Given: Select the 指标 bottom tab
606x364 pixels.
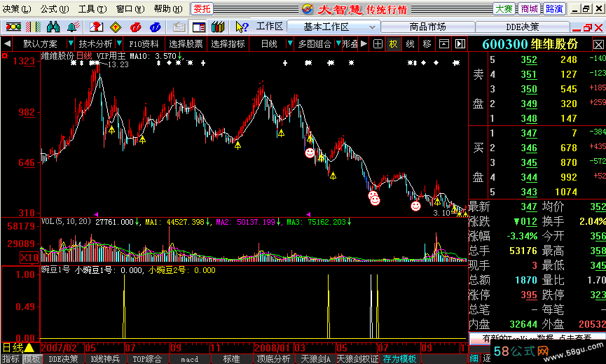Looking at the screenshot, I should 11,359.
